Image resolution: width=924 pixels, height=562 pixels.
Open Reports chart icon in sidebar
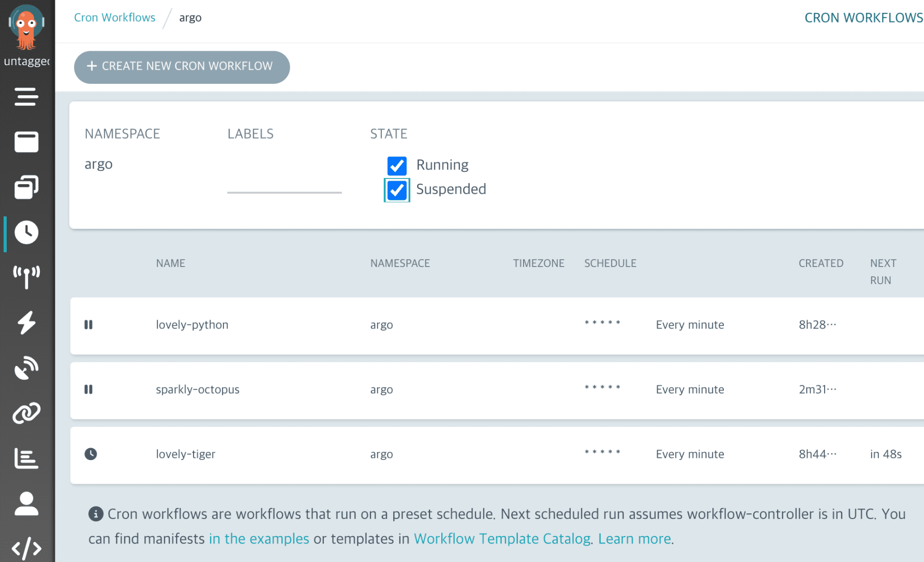point(26,459)
